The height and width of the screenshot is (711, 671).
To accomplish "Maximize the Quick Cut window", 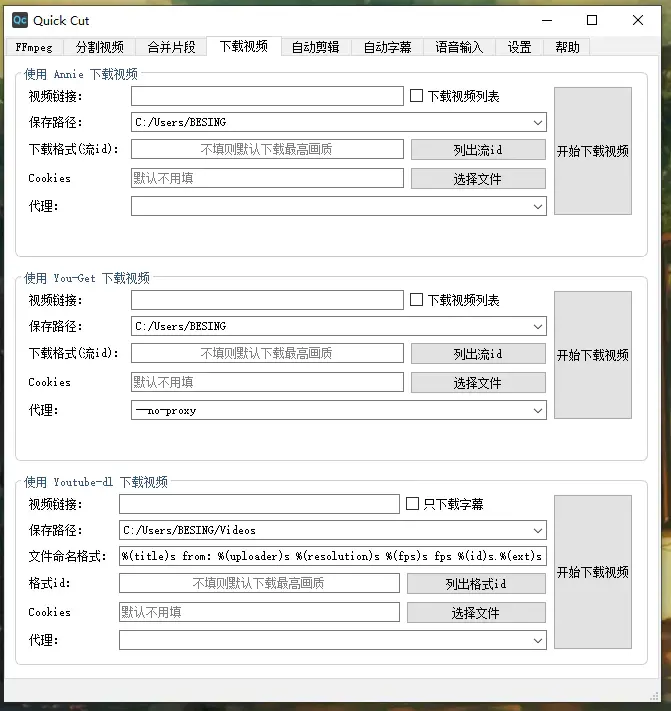I will click(592, 20).
